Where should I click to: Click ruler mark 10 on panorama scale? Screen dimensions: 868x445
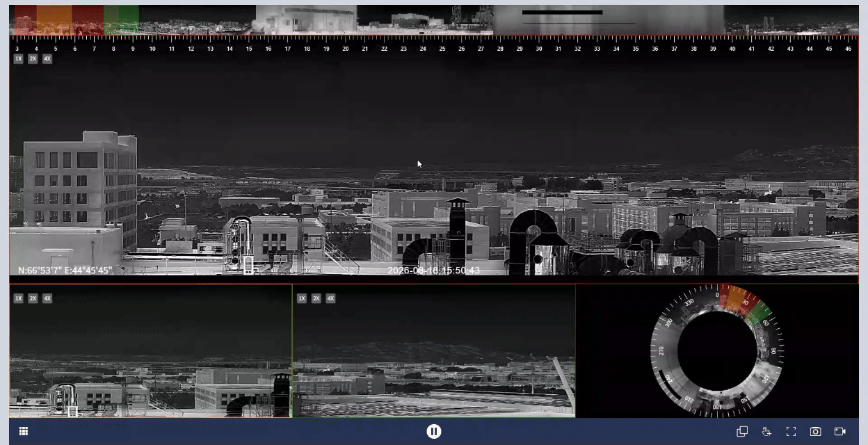point(152,49)
